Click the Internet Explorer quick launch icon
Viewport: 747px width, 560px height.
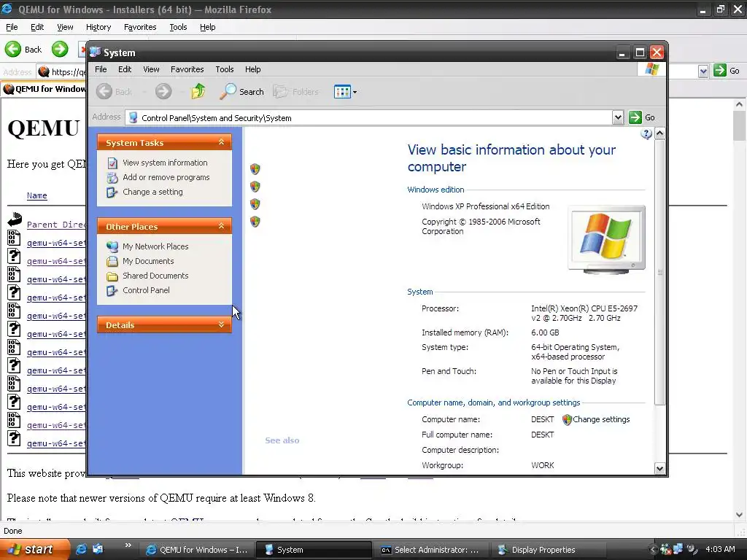[82, 549]
